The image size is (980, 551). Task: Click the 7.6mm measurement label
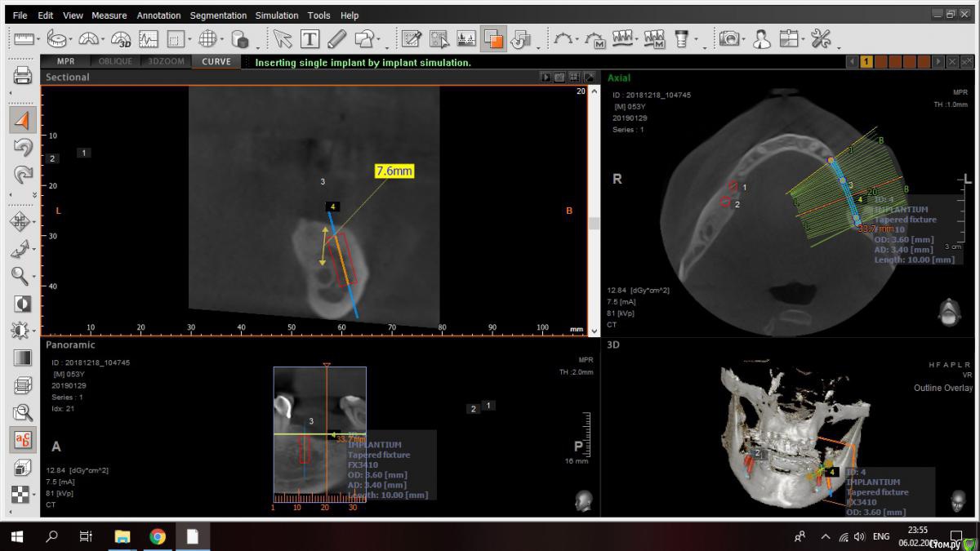coord(394,171)
